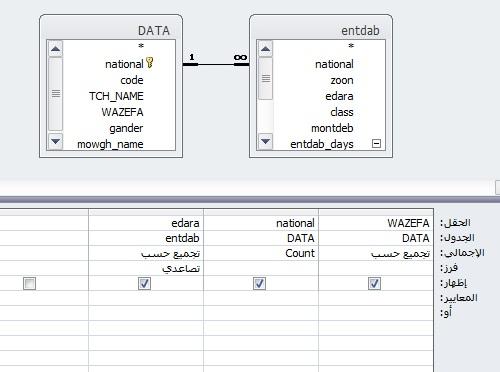The width and height of the screenshot is (500, 372).
Task: Click edara in the grid Field row
Action: (146, 223)
